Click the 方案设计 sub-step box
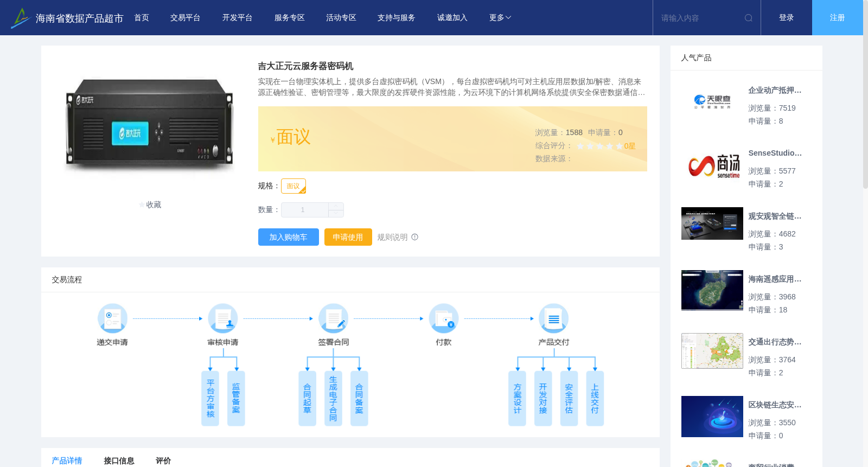Screen dimensions: 868x467 [517, 399]
